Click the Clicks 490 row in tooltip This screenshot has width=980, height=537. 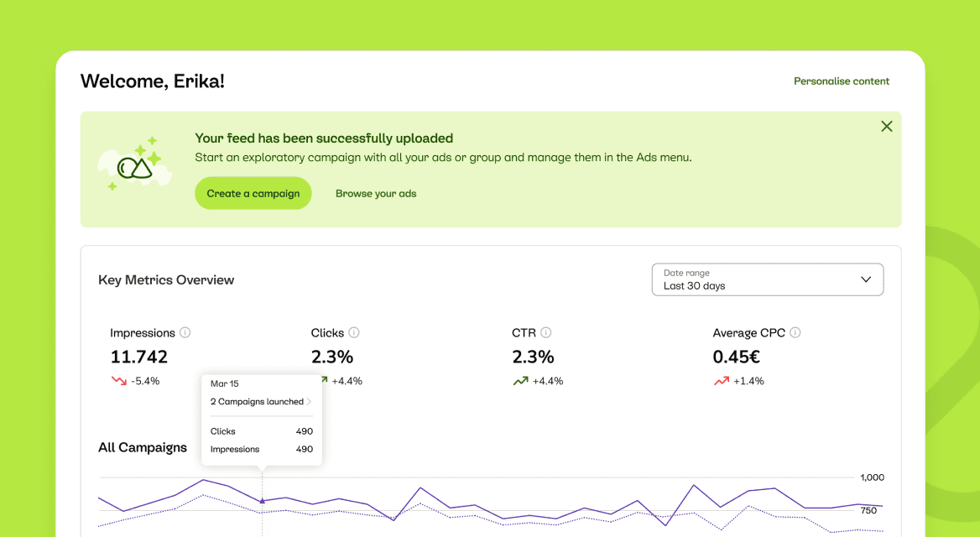261,431
